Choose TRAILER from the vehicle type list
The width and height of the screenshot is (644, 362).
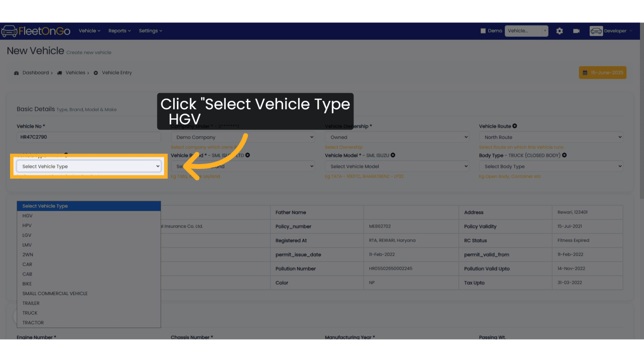click(x=89, y=303)
